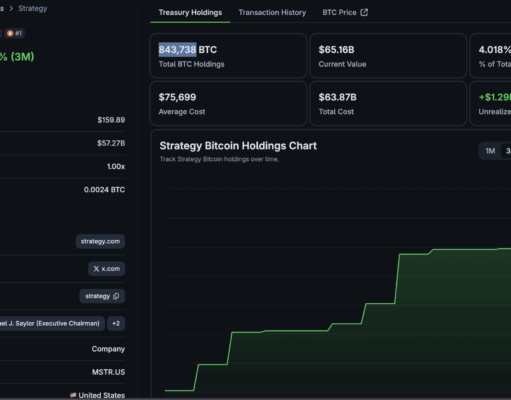Click the United States country text
The width and height of the screenshot is (511, 400).
tap(102, 395)
